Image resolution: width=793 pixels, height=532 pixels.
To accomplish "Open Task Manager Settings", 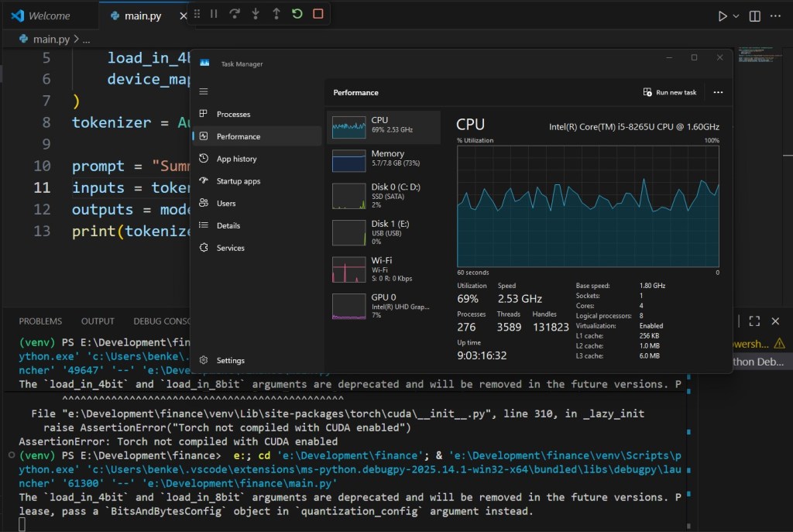I will (x=257, y=360).
